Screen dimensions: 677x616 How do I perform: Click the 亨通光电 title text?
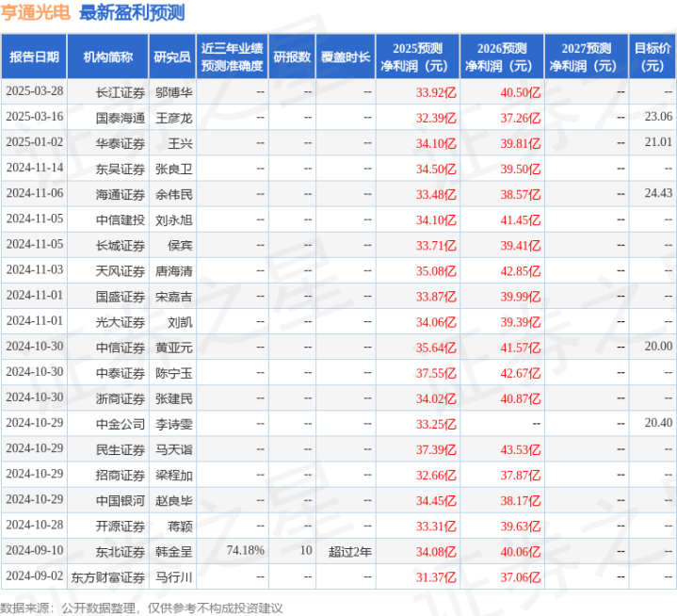point(35,12)
